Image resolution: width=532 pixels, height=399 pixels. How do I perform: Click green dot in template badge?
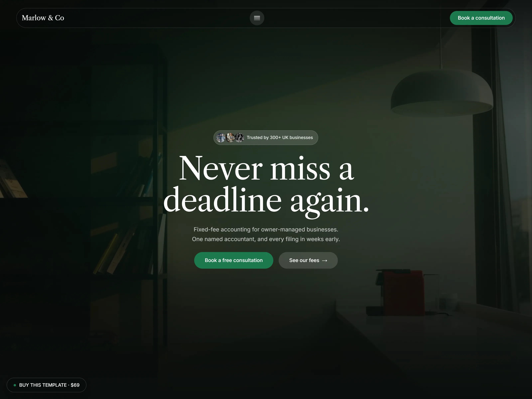click(x=15, y=385)
